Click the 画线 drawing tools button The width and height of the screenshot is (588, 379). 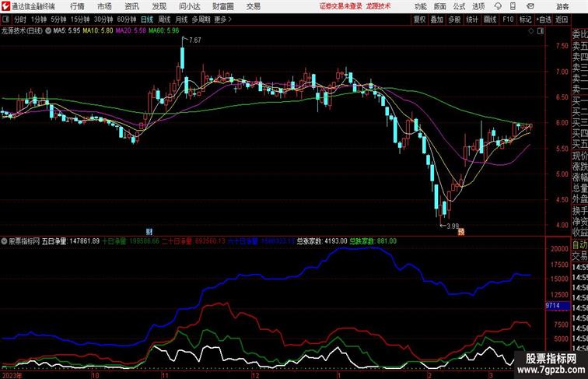[490, 19]
